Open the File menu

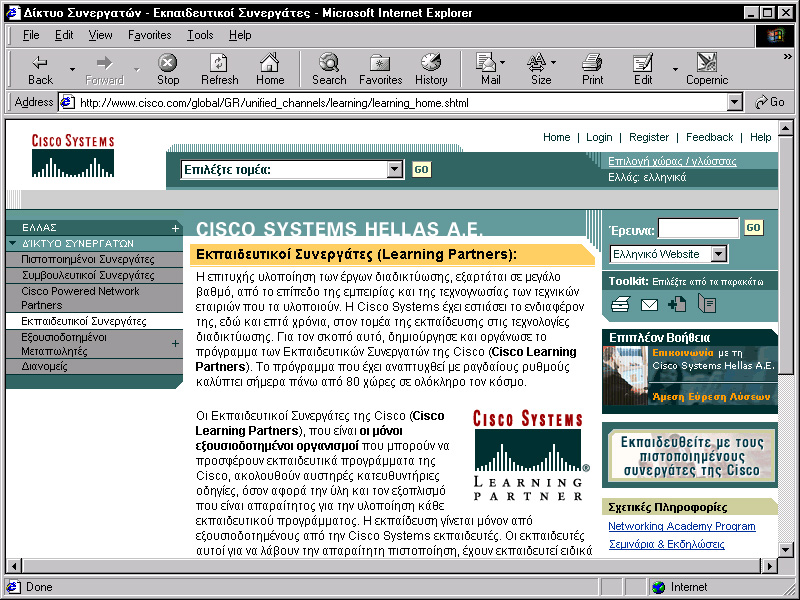coord(31,35)
